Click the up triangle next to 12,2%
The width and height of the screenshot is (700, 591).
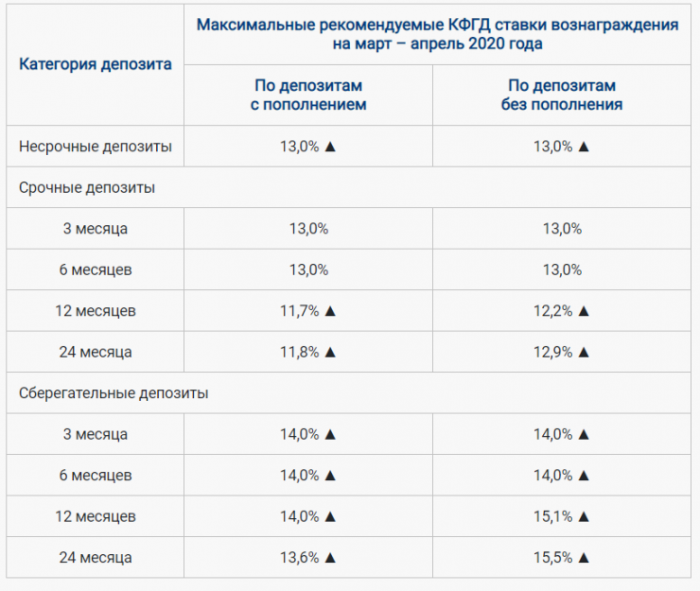click(584, 311)
